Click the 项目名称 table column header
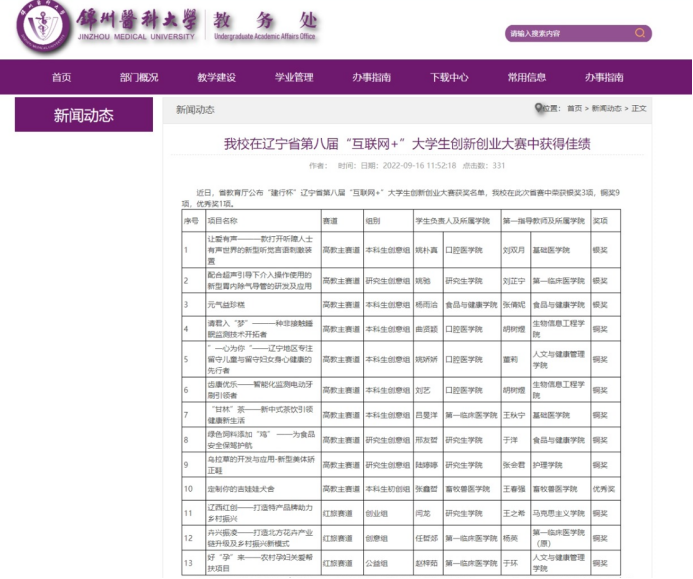The width and height of the screenshot is (693, 579). 222,219
